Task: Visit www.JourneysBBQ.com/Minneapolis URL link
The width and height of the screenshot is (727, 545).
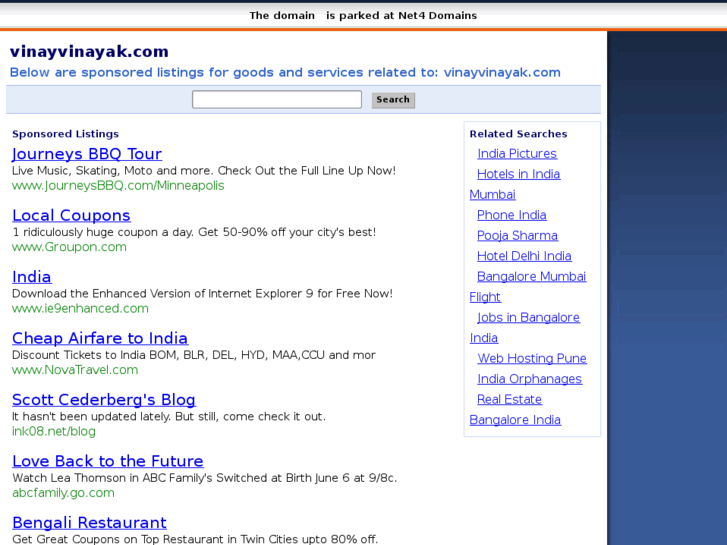Action: tap(118, 186)
